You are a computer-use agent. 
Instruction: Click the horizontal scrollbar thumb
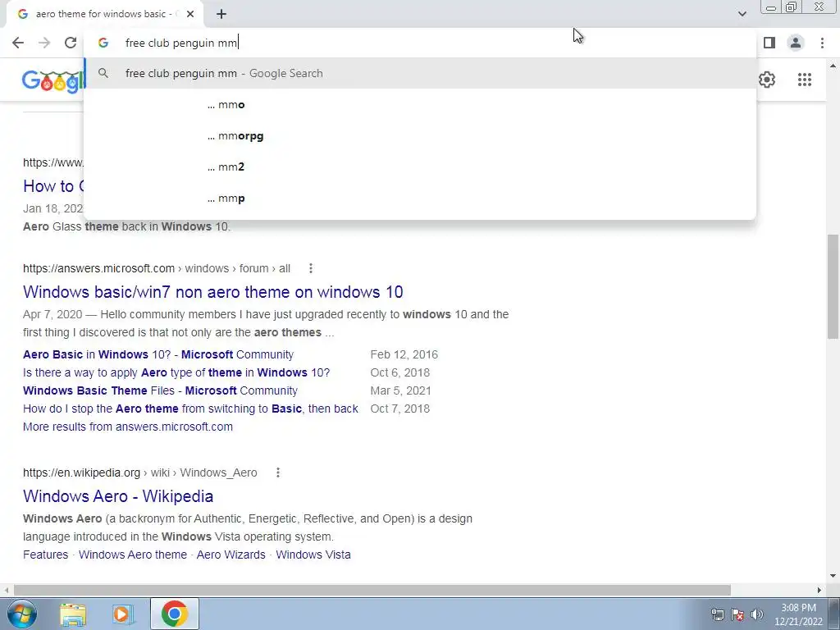(x=372, y=590)
